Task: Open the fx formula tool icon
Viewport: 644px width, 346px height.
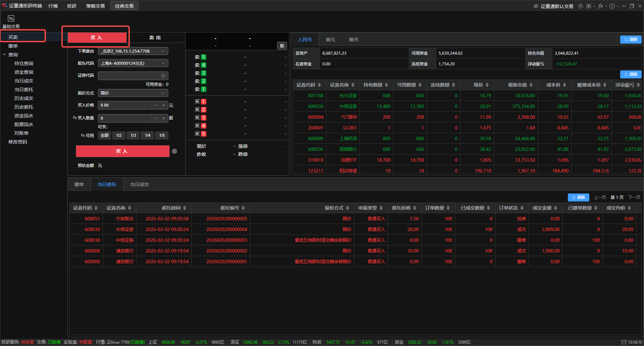Action: pyautogui.click(x=600, y=6)
